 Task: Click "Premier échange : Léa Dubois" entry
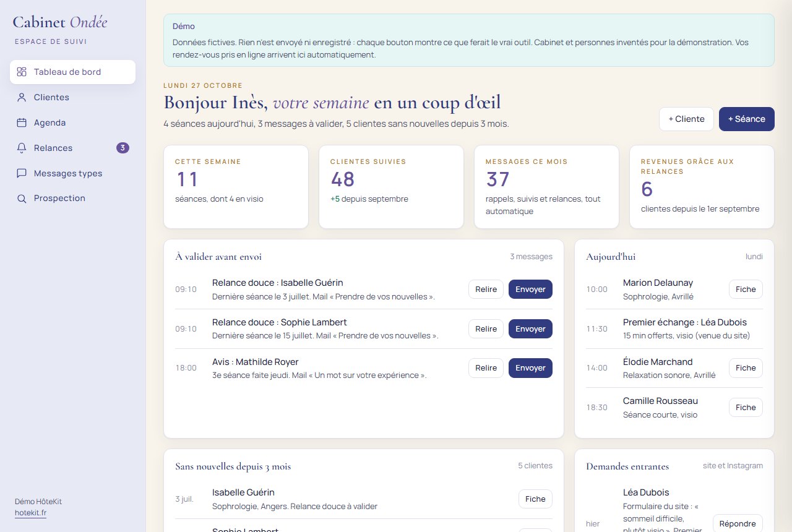coord(684,322)
